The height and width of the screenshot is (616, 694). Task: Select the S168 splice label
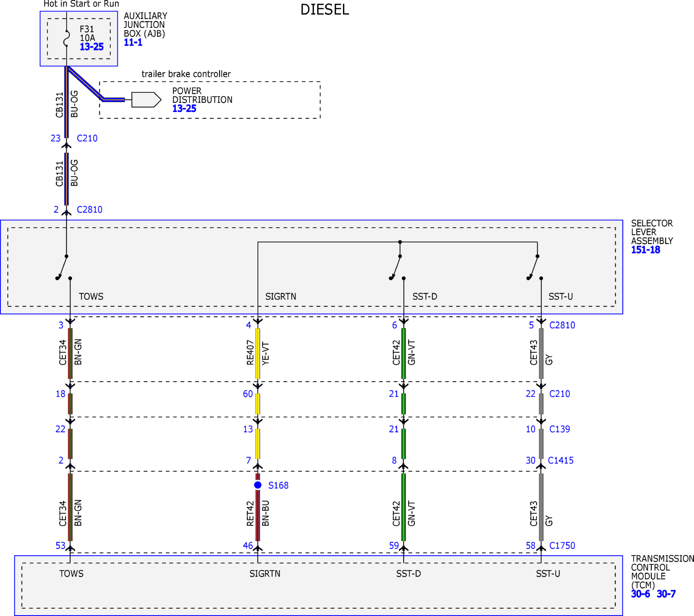(x=279, y=486)
